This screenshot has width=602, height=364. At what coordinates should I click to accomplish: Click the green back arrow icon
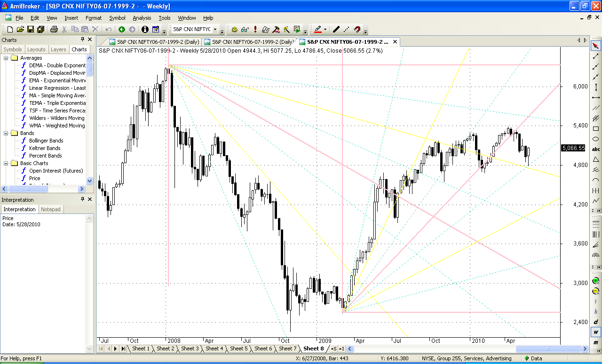122,29
